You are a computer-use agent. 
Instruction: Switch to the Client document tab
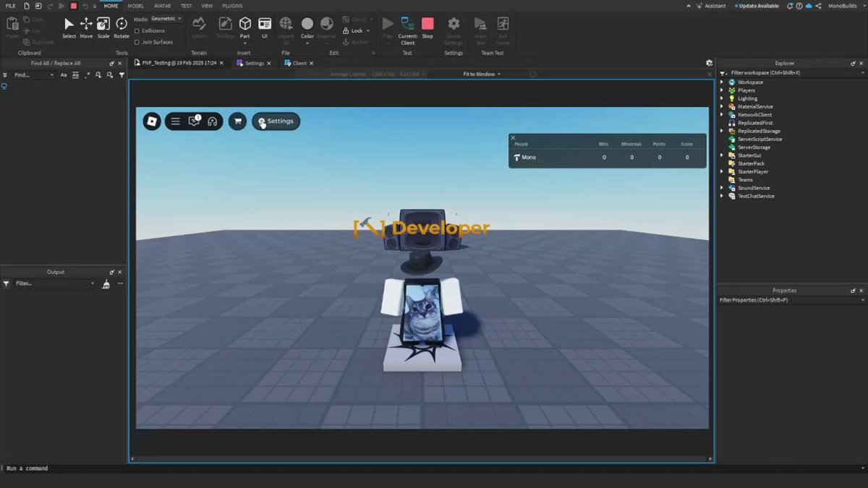tap(299, 64)
